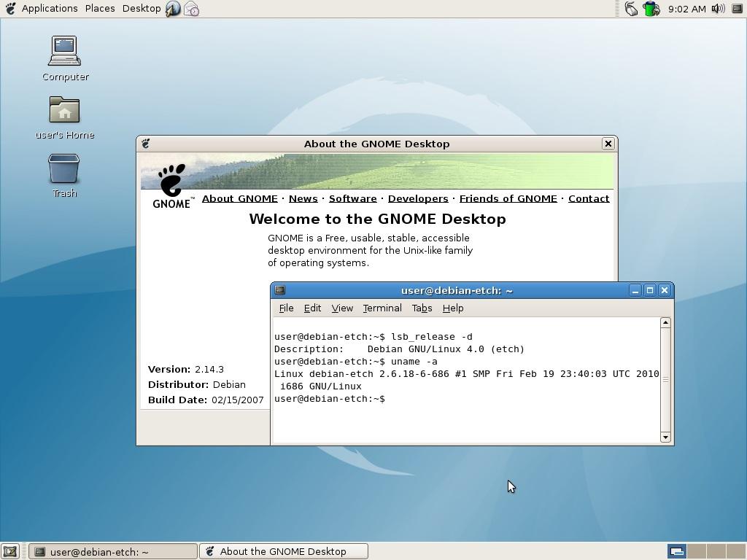Open the terminal Help menu
This screenshot has width=747, height=560.
(452, 308)
